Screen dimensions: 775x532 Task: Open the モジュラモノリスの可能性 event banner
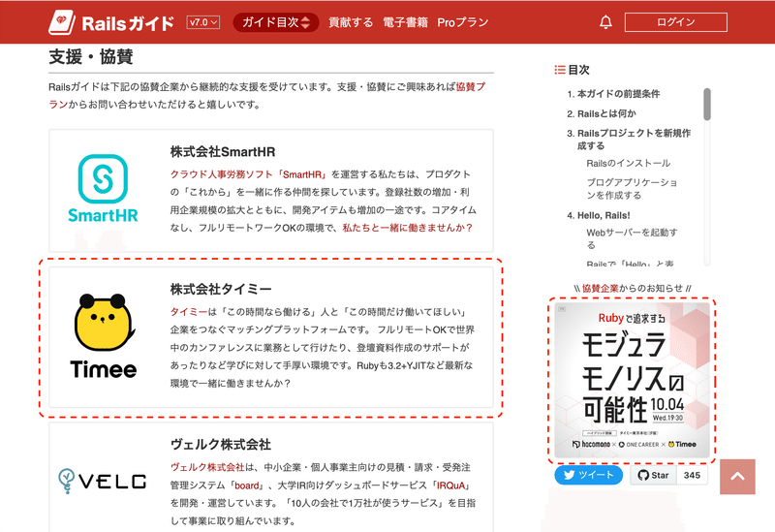pos(632,380)
